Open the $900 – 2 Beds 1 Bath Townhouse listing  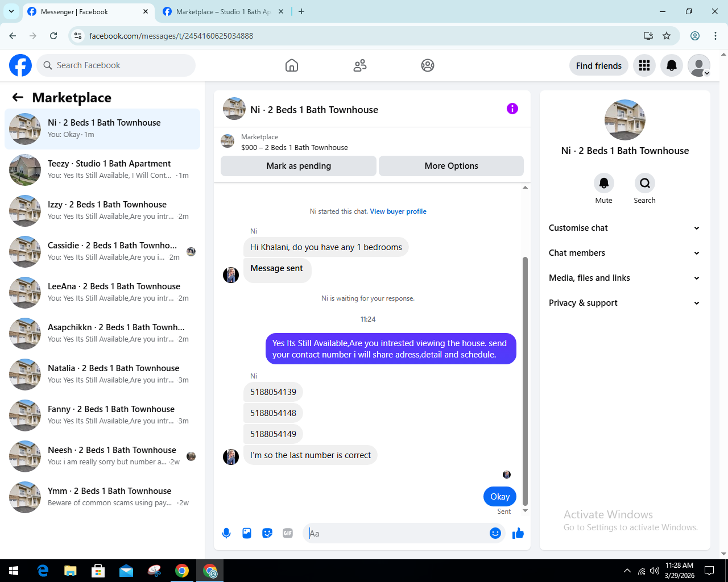[x=295, y=148]
